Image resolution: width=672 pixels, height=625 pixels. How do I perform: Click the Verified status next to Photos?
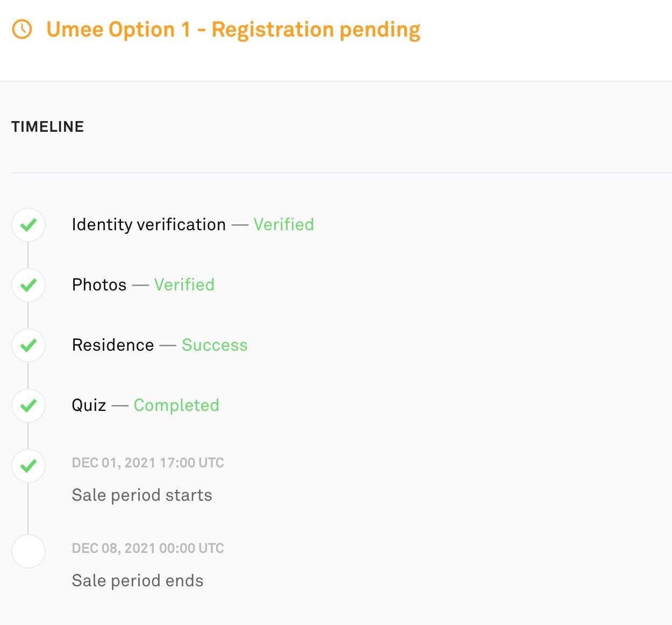[184, 285]
